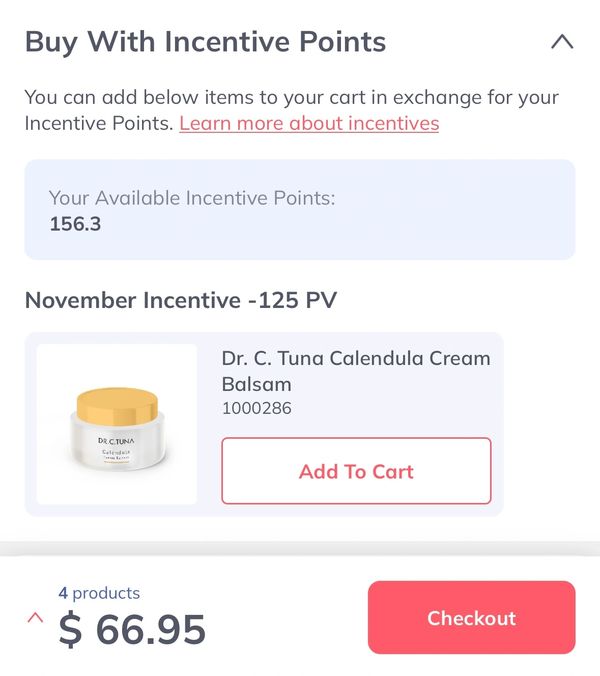600x676 pixels.
Task: Click the word Balsam in the product name
Action: click(256, 385)
